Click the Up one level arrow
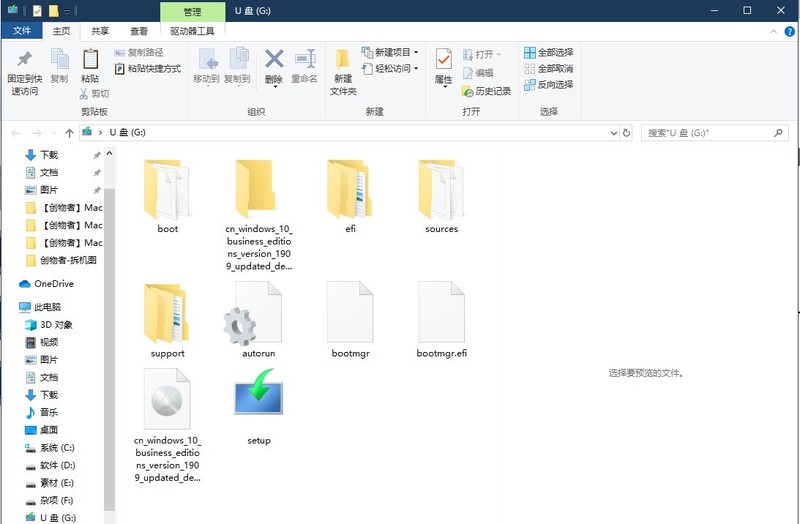Viewport: 800px width, 524px height. tap(69, 133)
